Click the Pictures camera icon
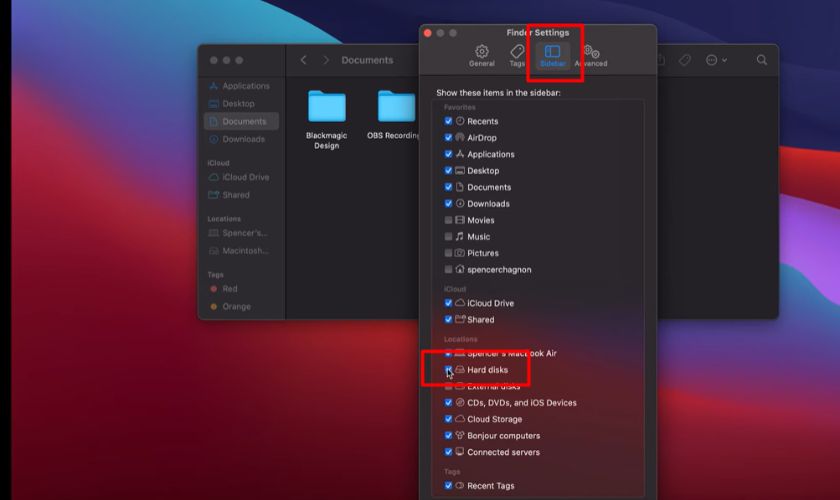 (460, 253)
